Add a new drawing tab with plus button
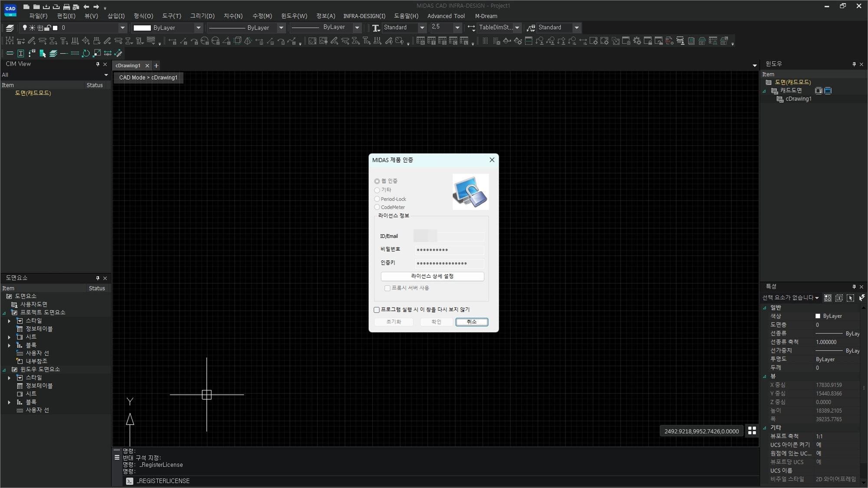The image size is (868, 488). coord(156,66)
